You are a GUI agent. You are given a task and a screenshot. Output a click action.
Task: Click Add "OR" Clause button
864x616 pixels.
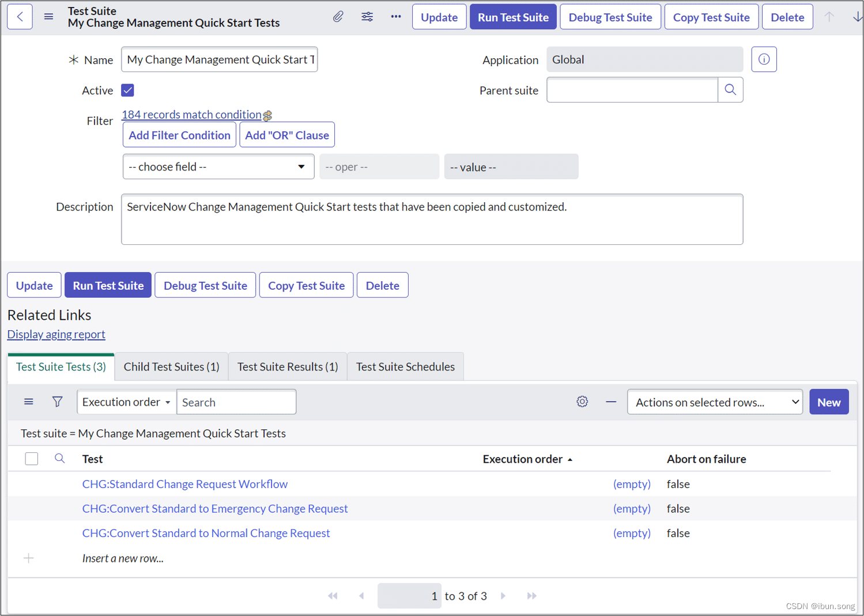(x=287, y=135)
